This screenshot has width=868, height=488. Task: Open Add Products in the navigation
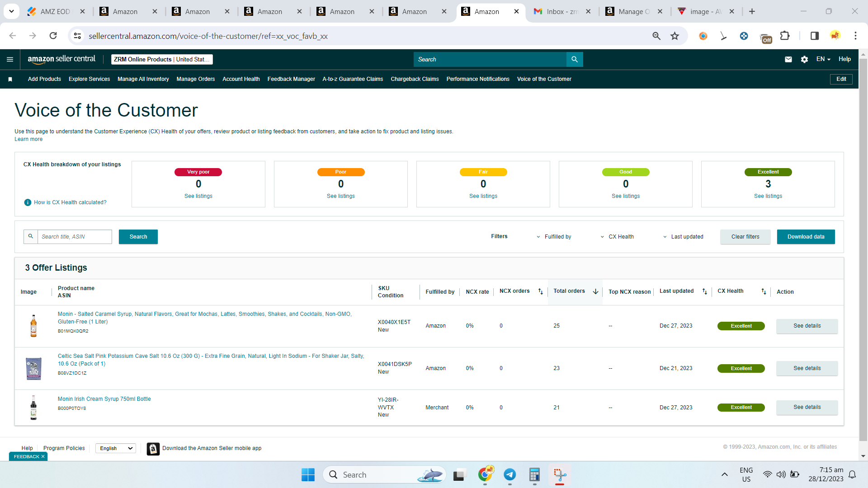(x=44, y=79)
